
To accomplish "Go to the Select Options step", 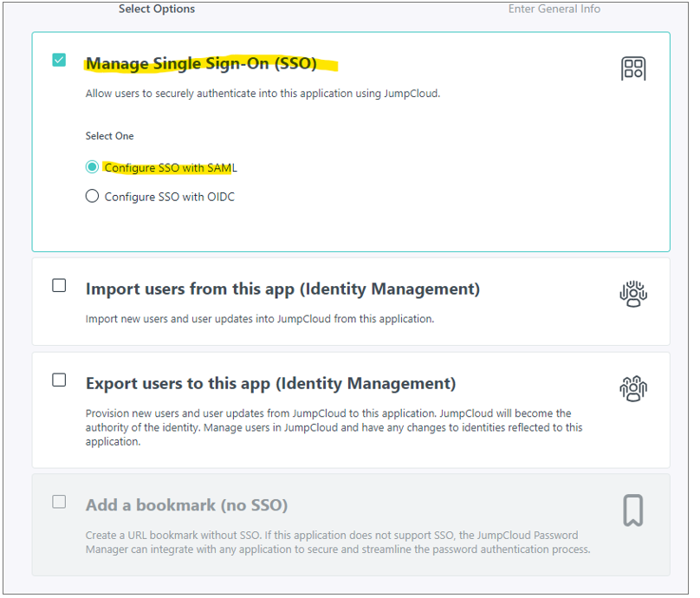I will (158, 9).
